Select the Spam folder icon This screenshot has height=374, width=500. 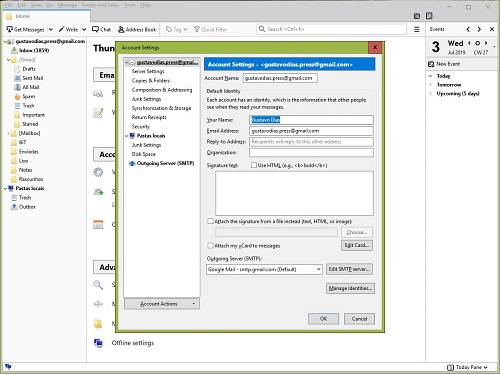coord(17,96)
